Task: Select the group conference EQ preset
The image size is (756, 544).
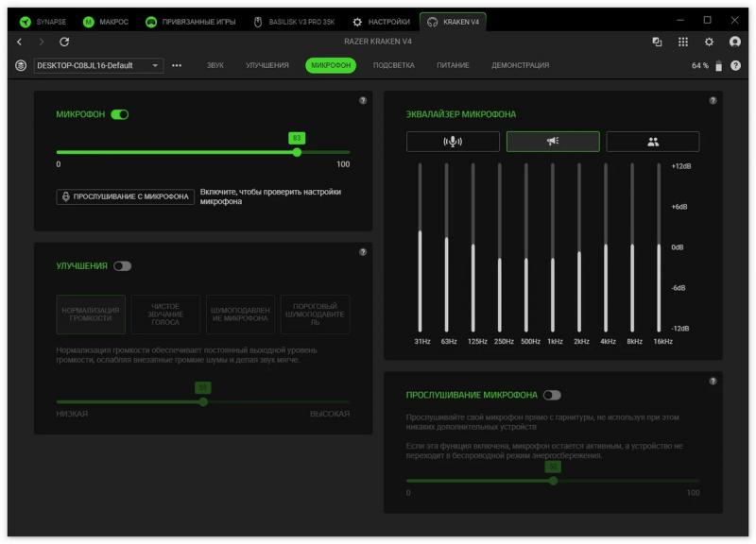Action: 653,142
